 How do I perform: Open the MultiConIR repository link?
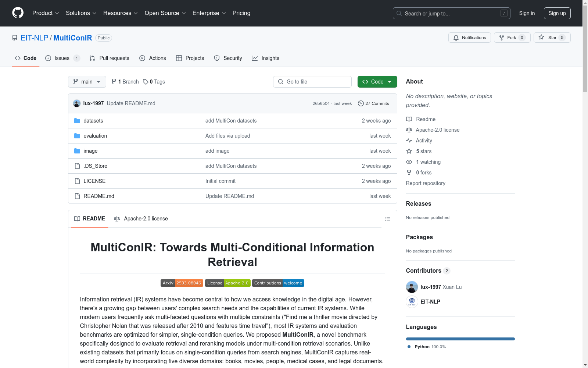(73, 38)
